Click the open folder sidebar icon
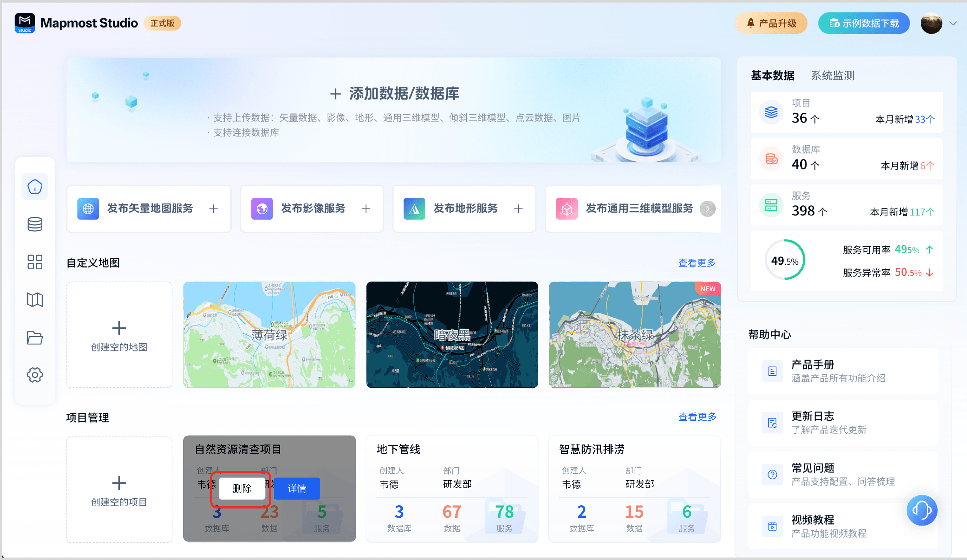The width and height of the screenshot is (967, 560). (x=34, y=338)
